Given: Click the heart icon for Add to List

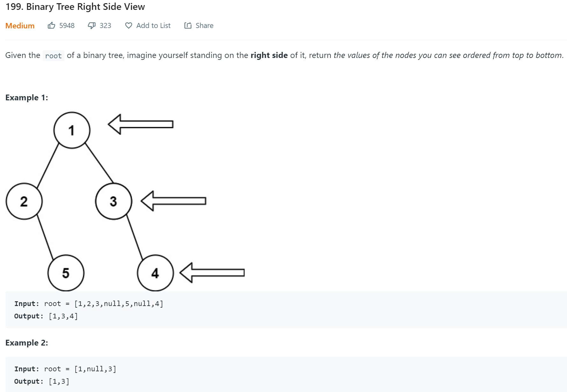Looking at the screenshot, I should [129, 25].
